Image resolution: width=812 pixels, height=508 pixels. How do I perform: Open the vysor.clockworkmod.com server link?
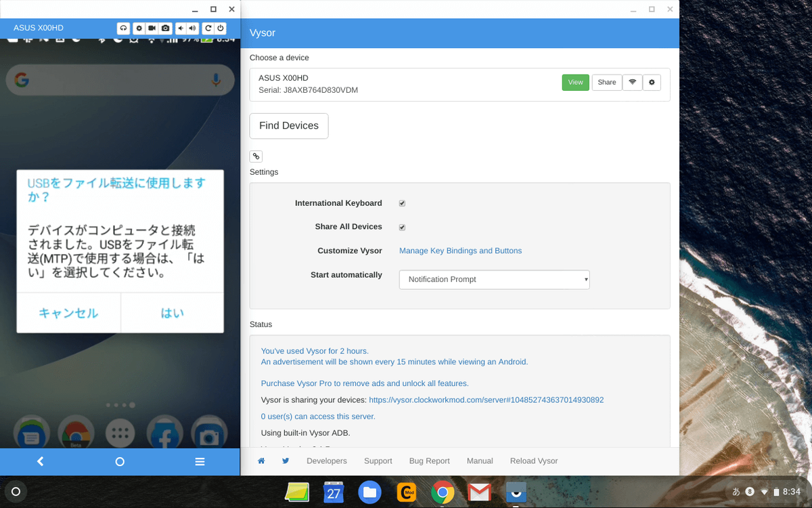pyautogui.click(x=486, y=400)
